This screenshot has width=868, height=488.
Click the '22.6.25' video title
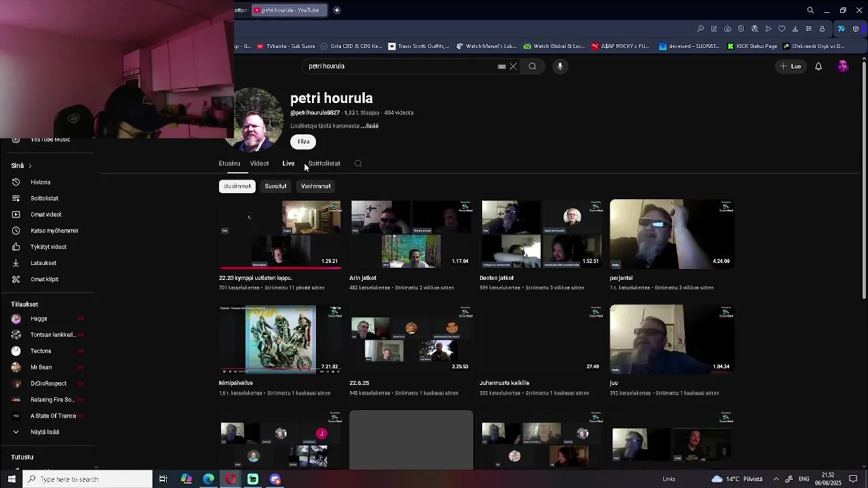click(x=359, y=383)
